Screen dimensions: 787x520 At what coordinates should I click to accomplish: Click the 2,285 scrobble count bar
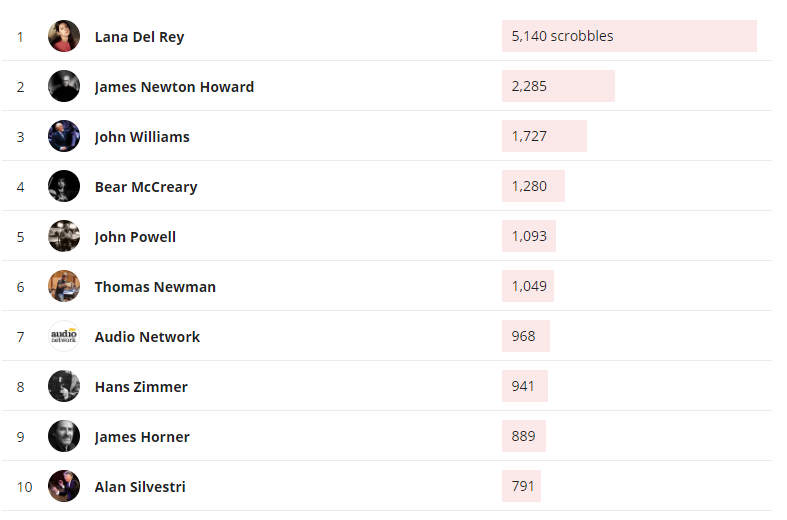pos(558,86)
